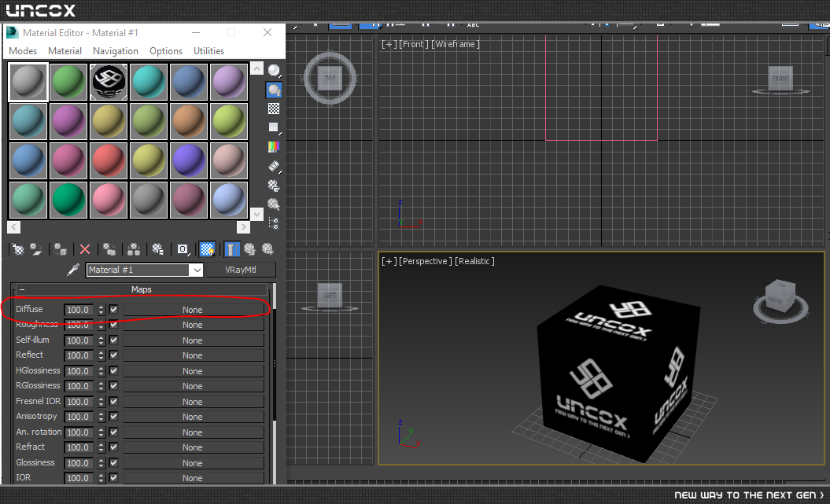Uncheck the Anisotropy map checkbox
The height and width of the screenshot is (504, 830).
pyautogui.click(x=113, y=417)
